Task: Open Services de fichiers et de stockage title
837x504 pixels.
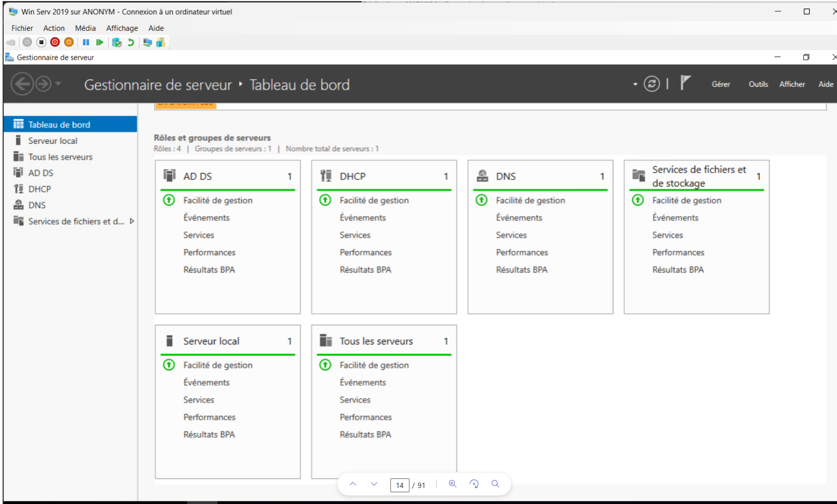Action: pyautogui.click(x=699, y=176)
